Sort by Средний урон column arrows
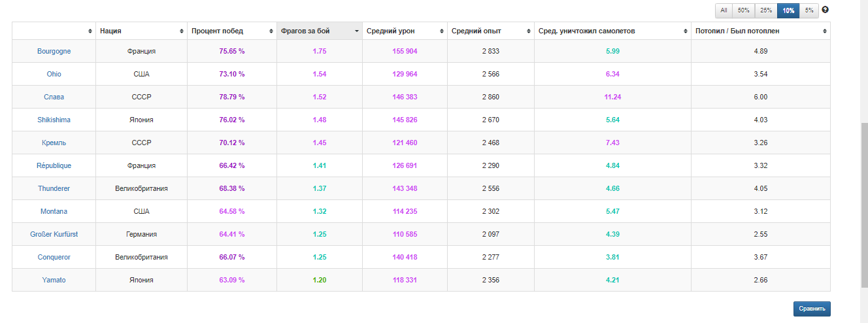Image resolution: width=868 pixels, height=323 pixels. (x=441, y=31)
